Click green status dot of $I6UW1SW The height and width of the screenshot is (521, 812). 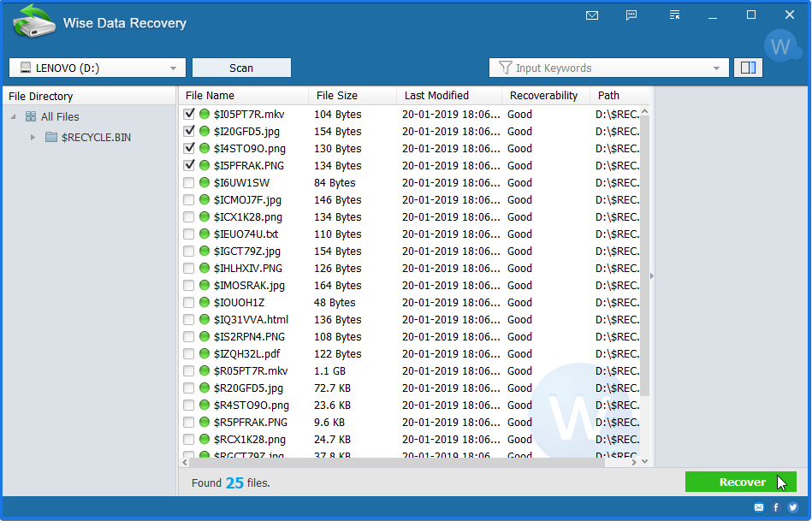[204, 182]
